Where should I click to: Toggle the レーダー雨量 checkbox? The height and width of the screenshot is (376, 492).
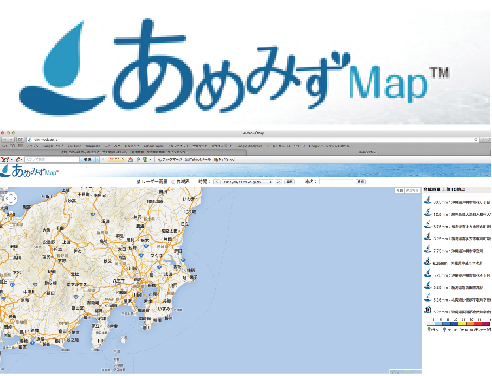138,182
